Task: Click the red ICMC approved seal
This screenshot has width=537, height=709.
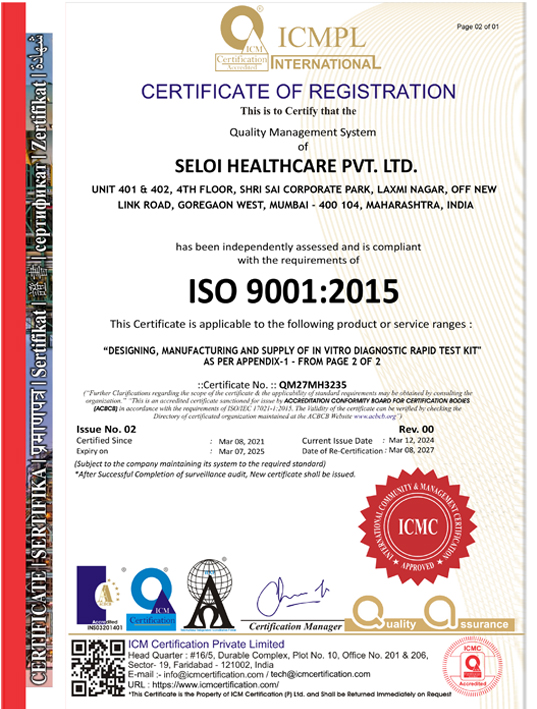Action: tap(418, 526)
